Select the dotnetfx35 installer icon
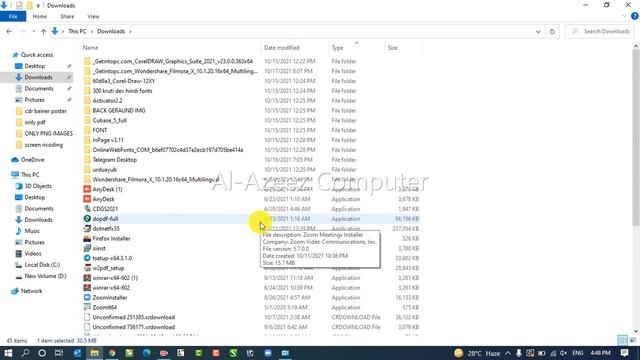The width and height of the screenshot is (640, 360). [x=87, y=229]
